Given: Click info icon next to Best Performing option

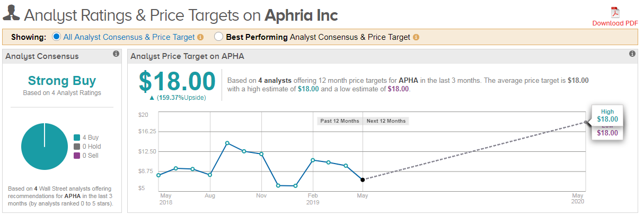Looking at the screenshot, I should (x=416, y=37).
